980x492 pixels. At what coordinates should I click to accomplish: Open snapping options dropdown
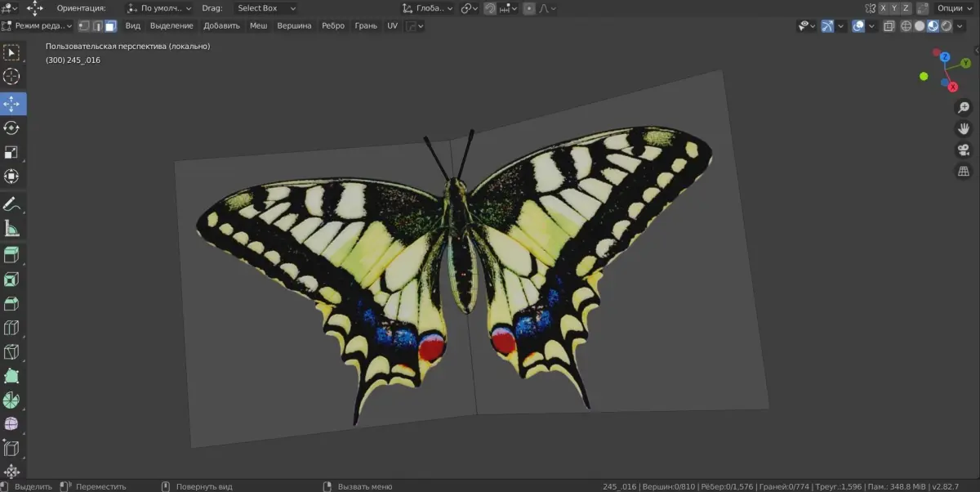pyautogui.click(x=509, y=8)
